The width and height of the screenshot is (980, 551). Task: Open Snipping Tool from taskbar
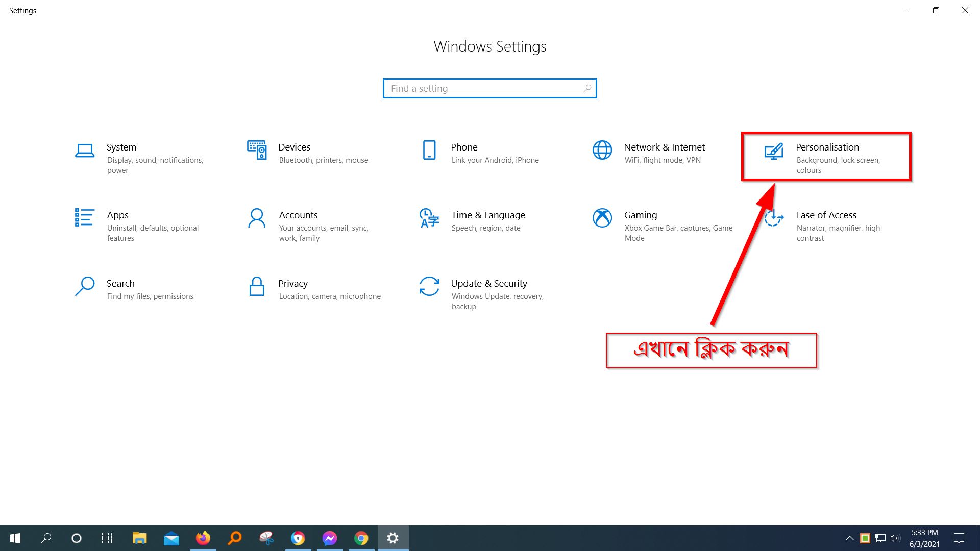[x=266, y=538]
